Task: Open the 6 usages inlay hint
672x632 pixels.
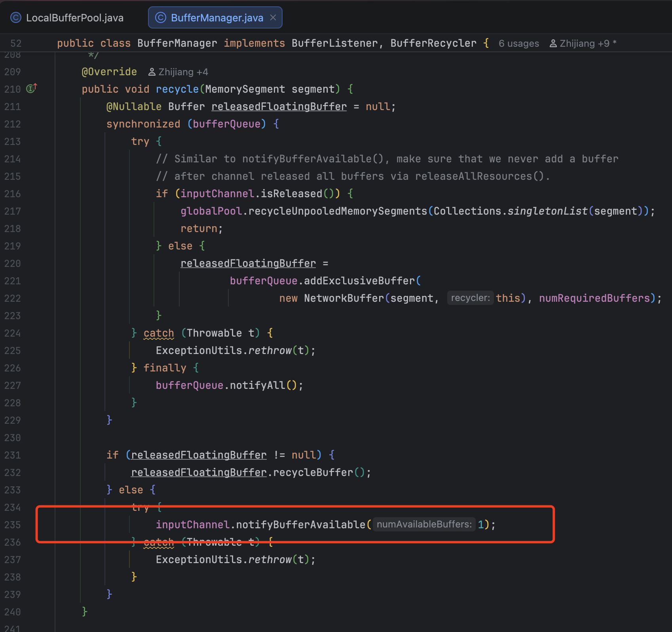Action: tap(518, 44)
